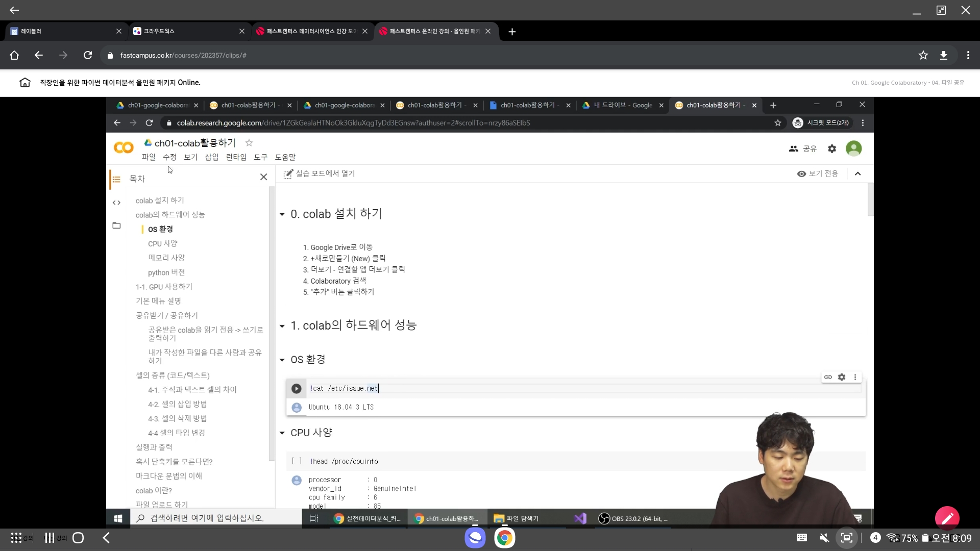Star the ch01-colab notebook title
This screenshot has width=980, height=551.
pyautogui.click(x=249, y=143)
